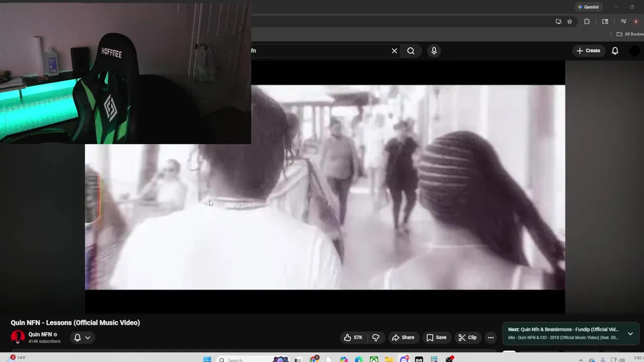Open File Explorer from taskbar
Screen dimensions: 644x362
(x=389, y=359)
